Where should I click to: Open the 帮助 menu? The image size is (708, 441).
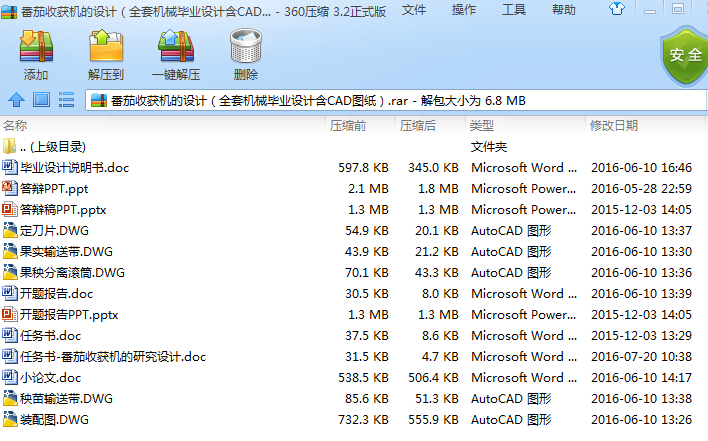pos(564,9)
